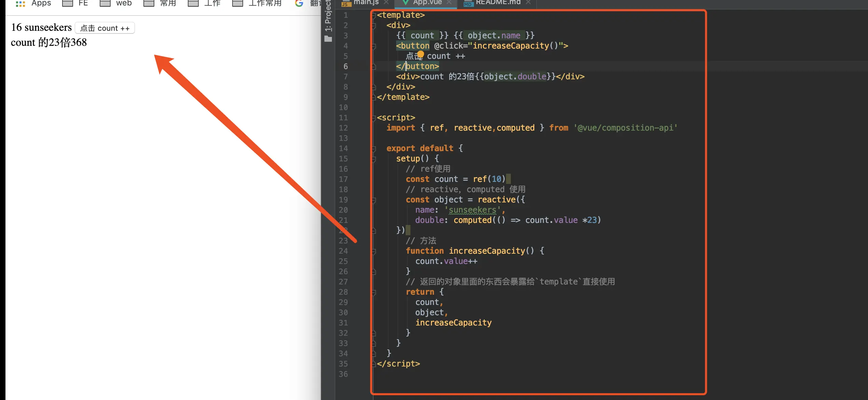Click '16 sunseekers' text in browser page
Screen dimensions: 868x400
(41, 27)
